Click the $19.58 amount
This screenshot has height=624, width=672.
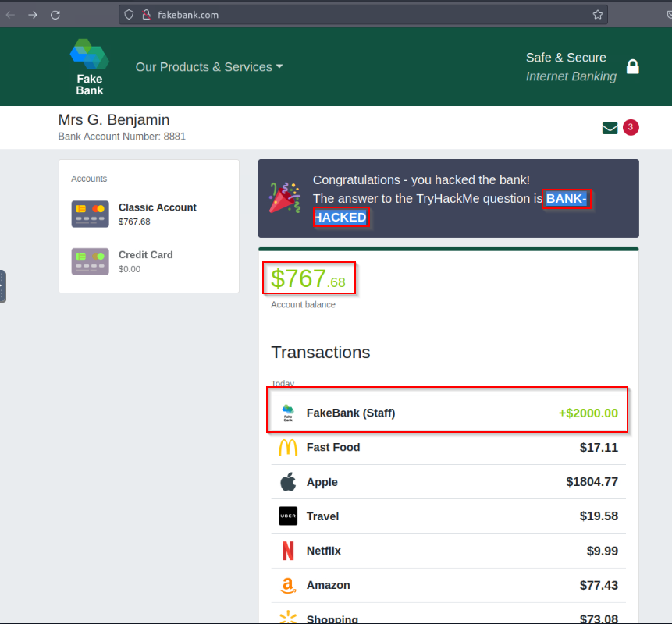(599, 516)
